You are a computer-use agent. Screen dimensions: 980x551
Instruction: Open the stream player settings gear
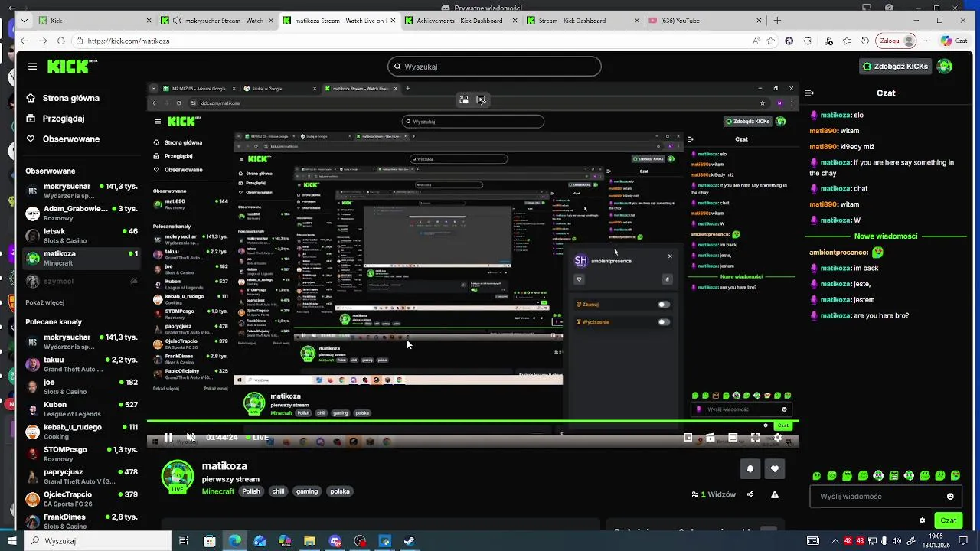[x=778, y=438]
